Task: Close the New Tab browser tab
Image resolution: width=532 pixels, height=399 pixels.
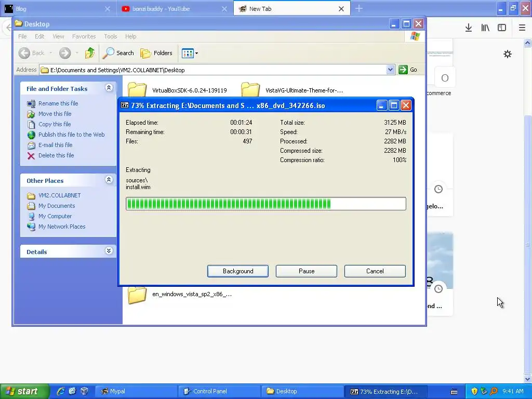Action: click(341, 9)
